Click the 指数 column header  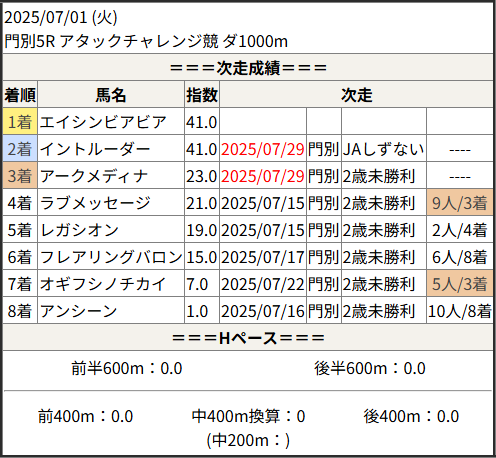[x=202, y=95]
